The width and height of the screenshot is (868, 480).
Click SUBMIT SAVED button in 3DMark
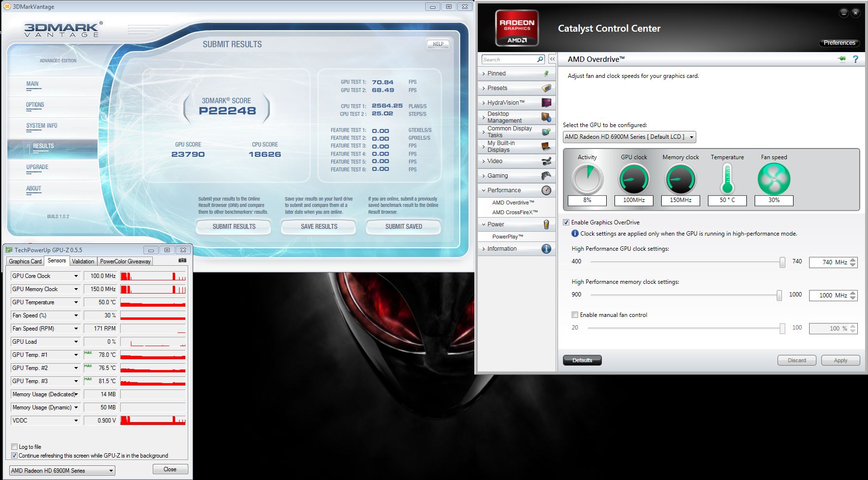404,227
